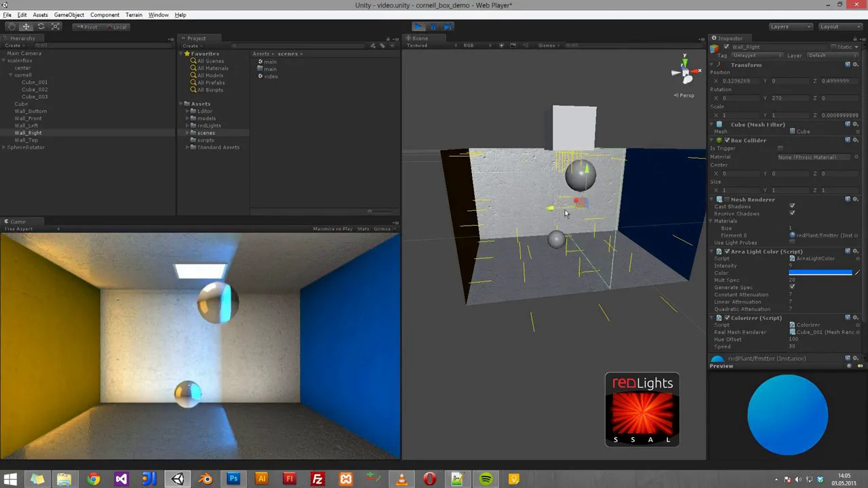Open Windows Start button
The width and height of the screenshot is (868, 488).
coord(10,479)
